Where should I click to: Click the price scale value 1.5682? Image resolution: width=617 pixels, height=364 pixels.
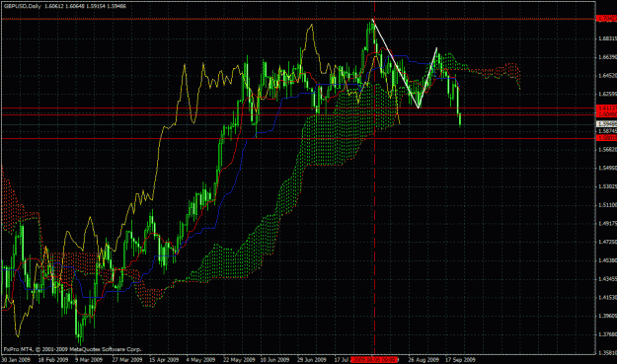point(607,149)
